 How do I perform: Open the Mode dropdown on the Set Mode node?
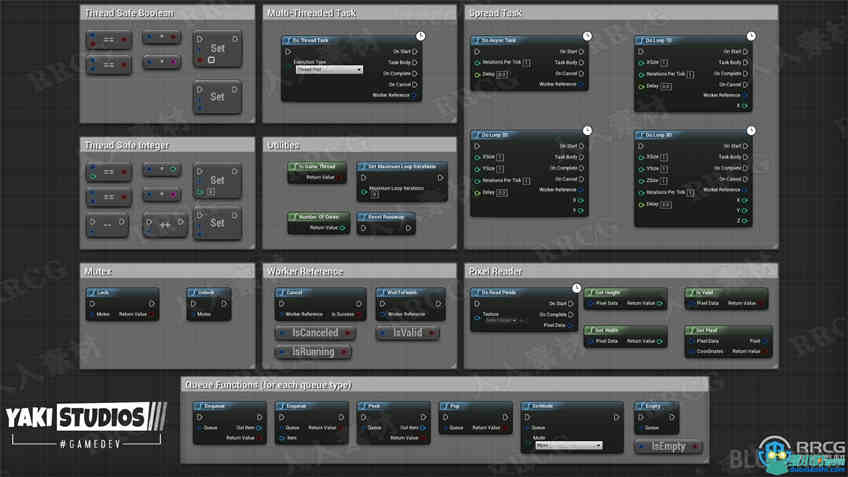[568, 445]
